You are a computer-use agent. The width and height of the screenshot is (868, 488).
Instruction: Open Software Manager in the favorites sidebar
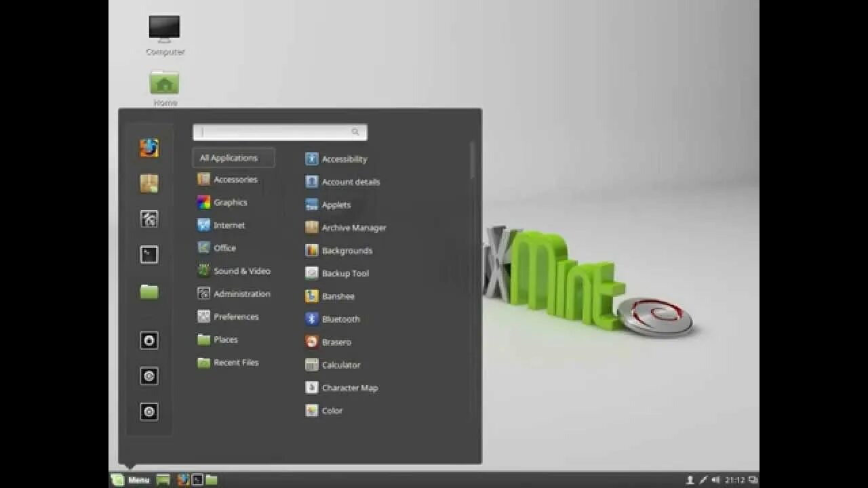click(149, 184)
